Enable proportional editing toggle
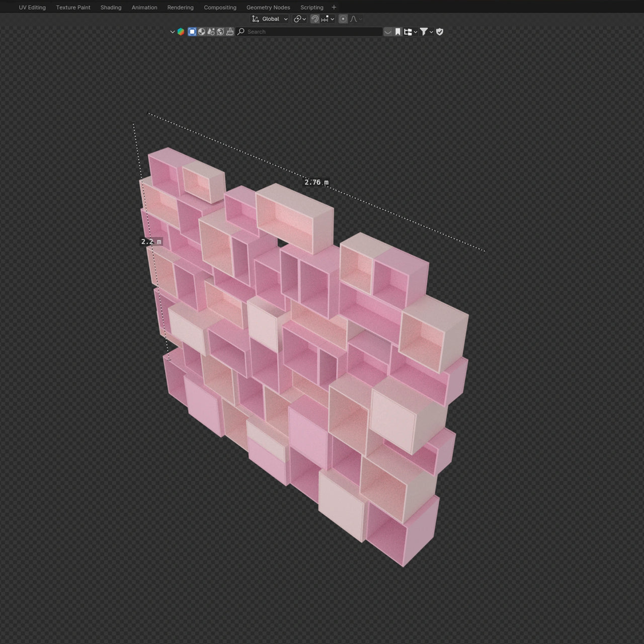The width and height of the screenshot is (644, 644). 343,19
